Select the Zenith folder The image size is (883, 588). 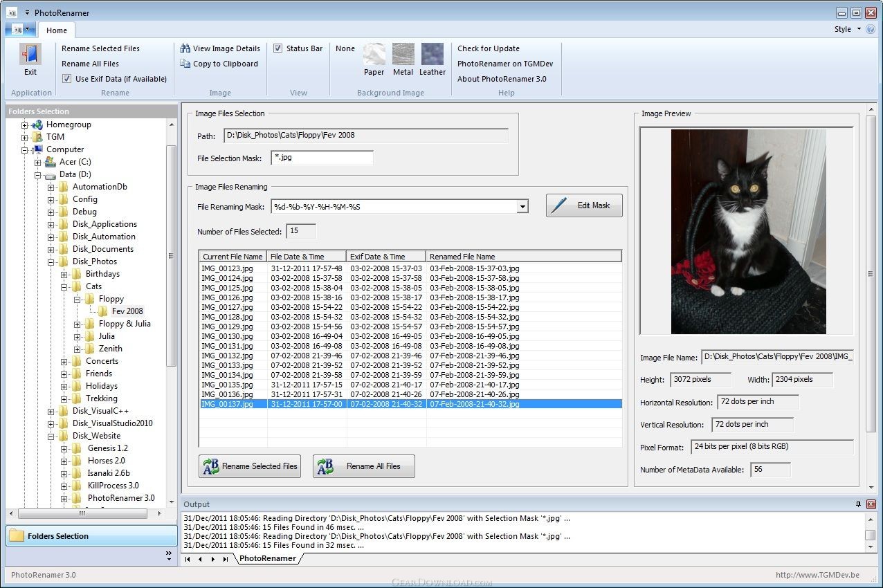[110, 349]
